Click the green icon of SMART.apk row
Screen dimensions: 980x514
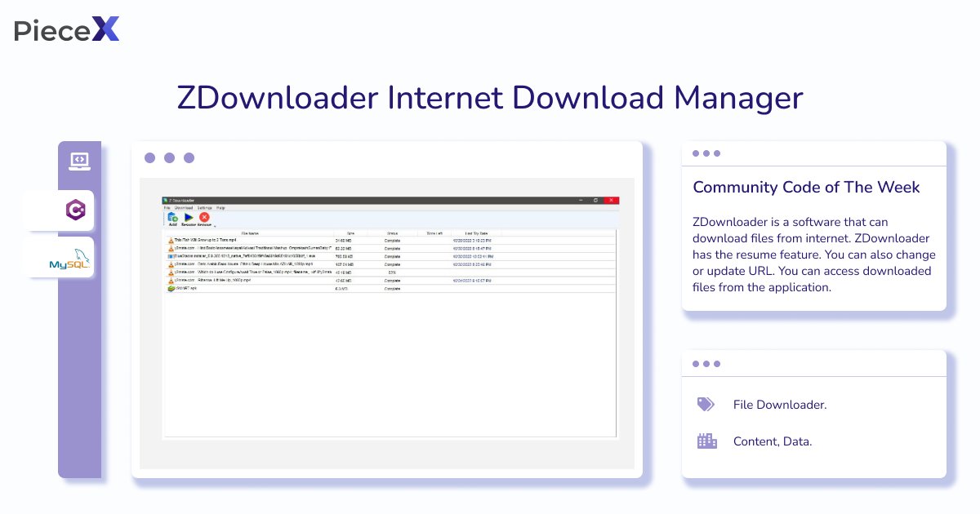[171, 289]
